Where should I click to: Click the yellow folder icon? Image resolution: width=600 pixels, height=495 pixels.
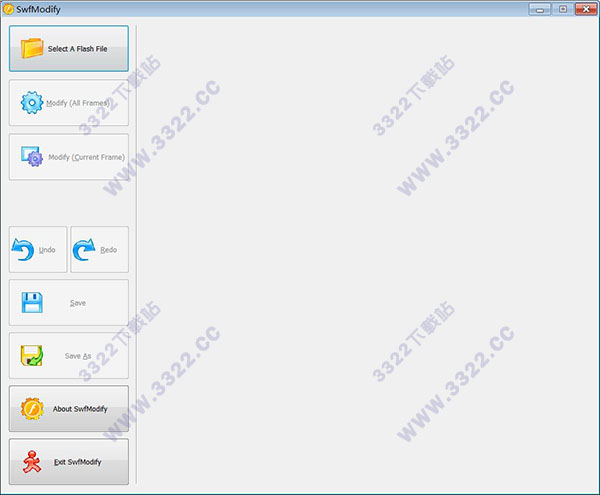click(32, 48)
